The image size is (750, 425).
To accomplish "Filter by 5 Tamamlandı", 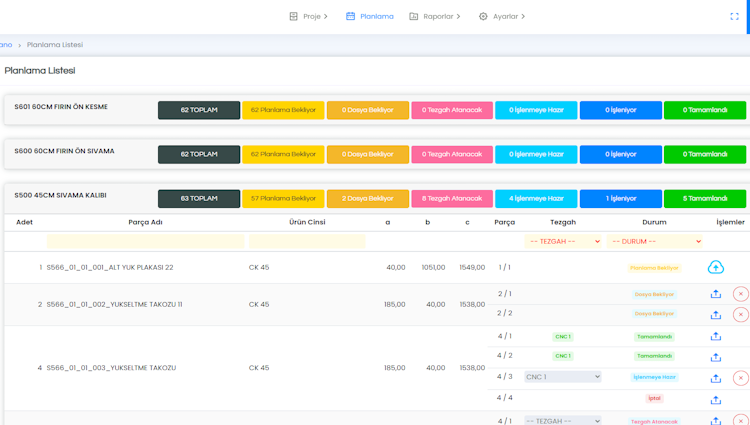I will [705, 198].
